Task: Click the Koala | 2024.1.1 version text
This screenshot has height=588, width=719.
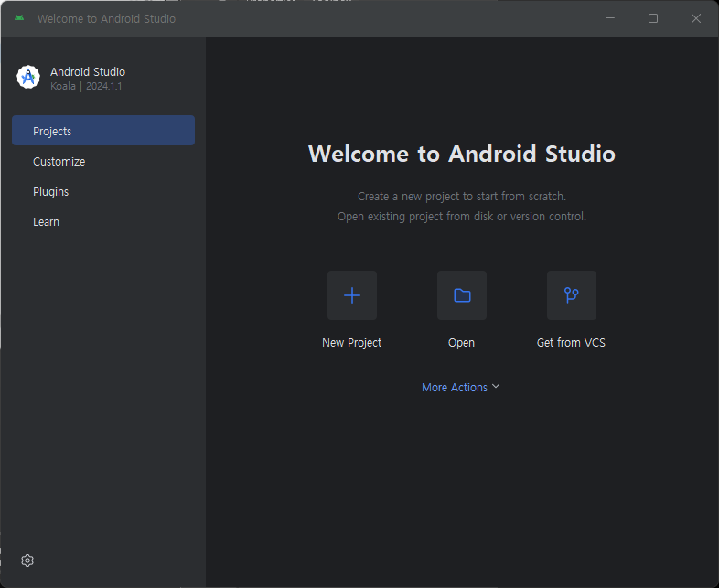Action: (86, 86)
